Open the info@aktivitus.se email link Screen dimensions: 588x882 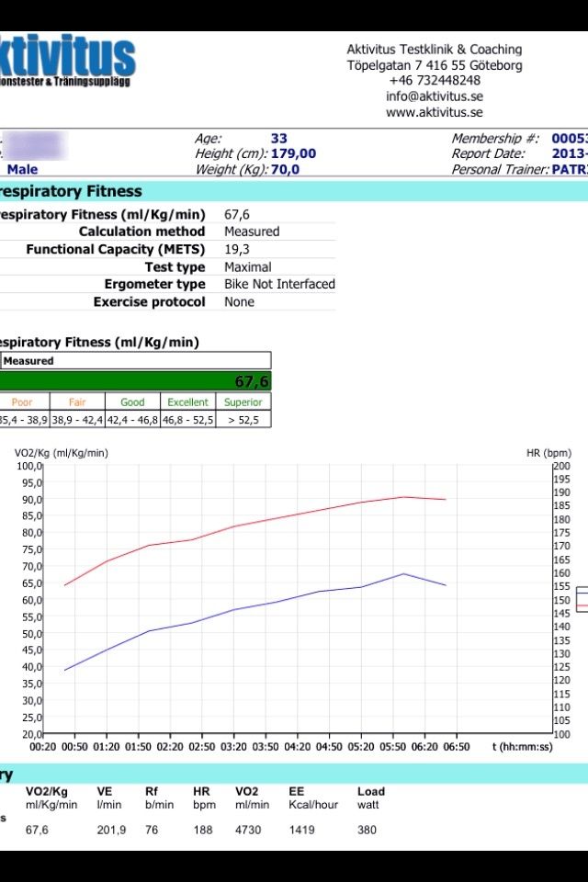435,96
